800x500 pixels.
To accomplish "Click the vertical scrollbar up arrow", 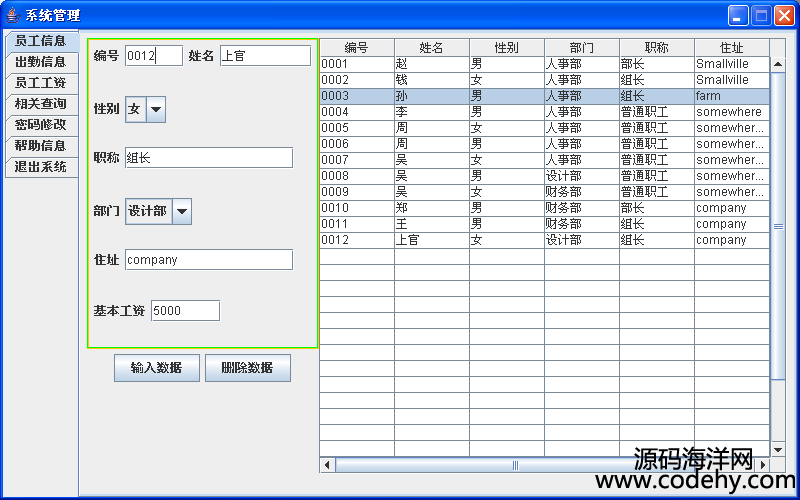I will 778,64.
